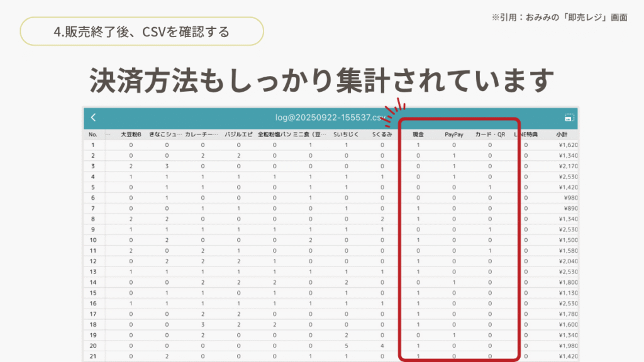644x362 pixels.
Task: Select the PayPay column header
Action: point(454,134)
